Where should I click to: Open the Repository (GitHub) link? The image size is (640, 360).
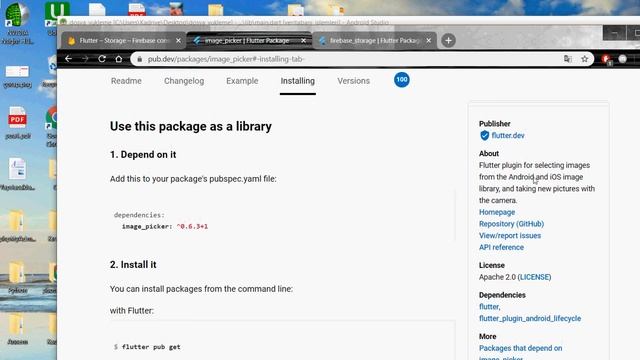click(511, 224)
